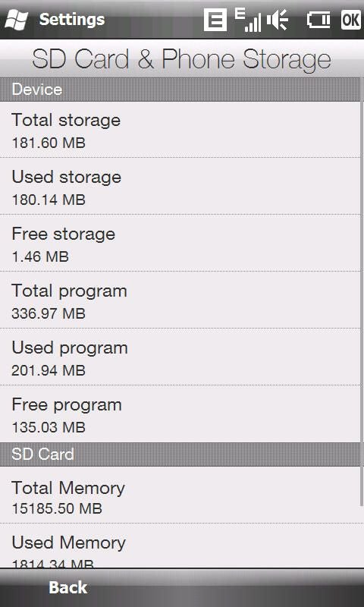Tap the EDGE data connection icon
This screenshot has width=364, height=607.
215,20
